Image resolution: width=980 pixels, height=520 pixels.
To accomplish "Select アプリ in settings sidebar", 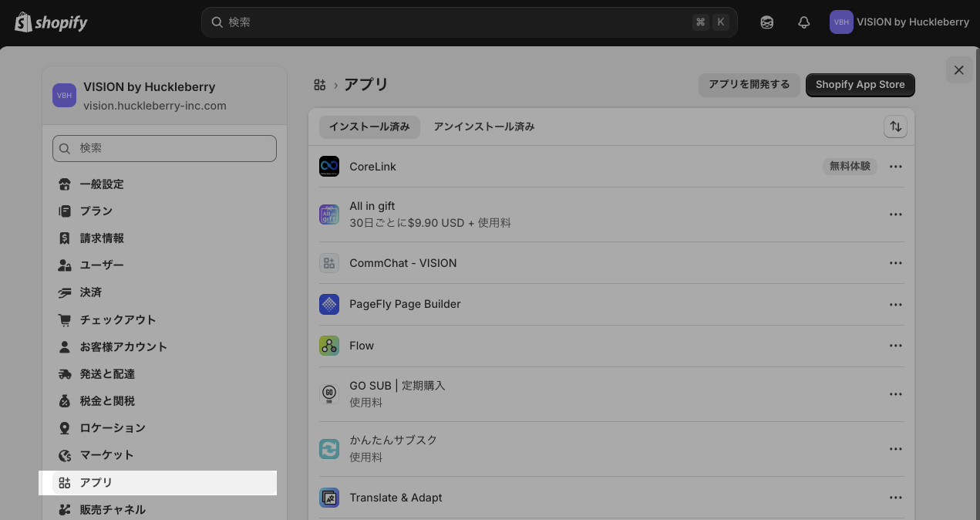I will [164, 483].
